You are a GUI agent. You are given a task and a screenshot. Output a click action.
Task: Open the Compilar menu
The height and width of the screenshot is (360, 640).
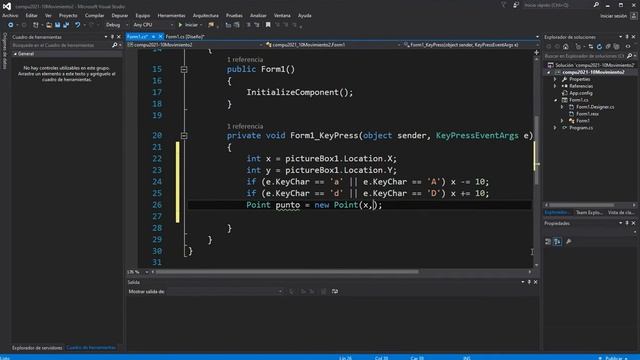(x=95, y=16)
